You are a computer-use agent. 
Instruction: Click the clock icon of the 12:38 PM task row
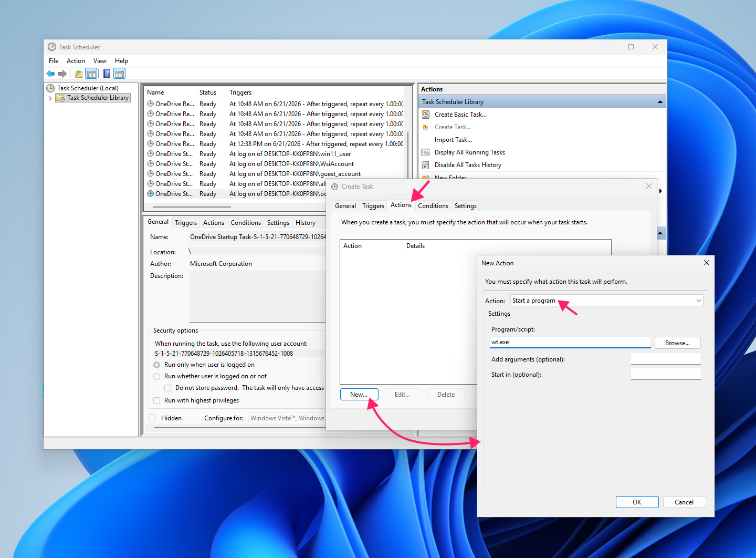pyautogui.click(x=151, y=144)
